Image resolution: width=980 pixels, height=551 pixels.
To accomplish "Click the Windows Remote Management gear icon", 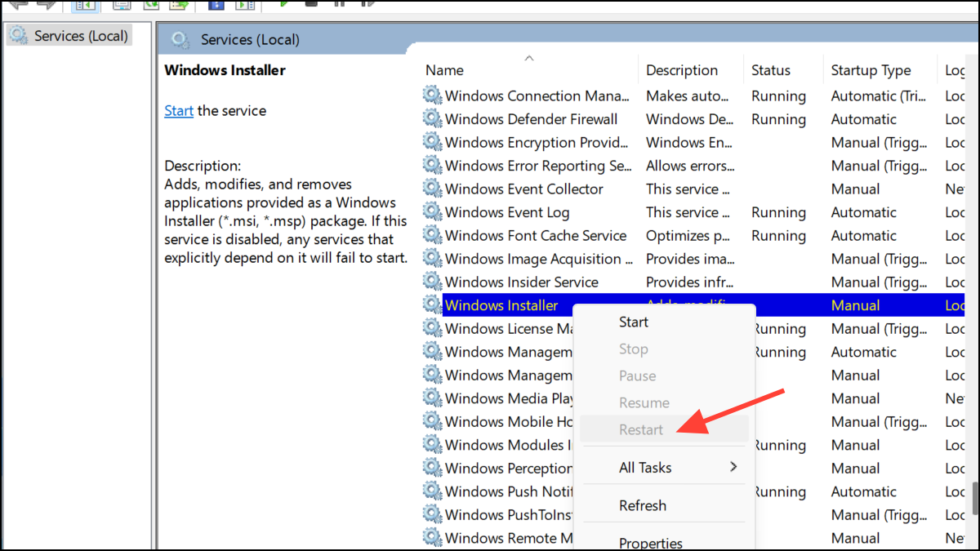I will (431, 538).
